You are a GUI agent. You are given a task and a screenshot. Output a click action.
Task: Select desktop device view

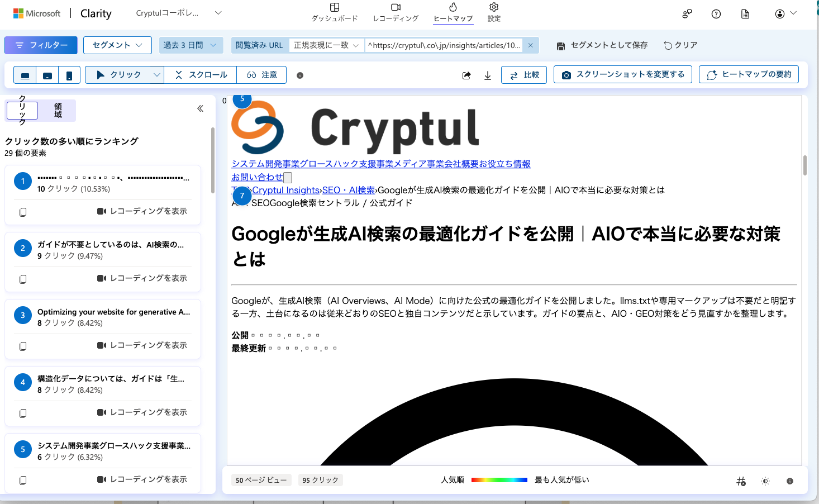click(25, 75)
